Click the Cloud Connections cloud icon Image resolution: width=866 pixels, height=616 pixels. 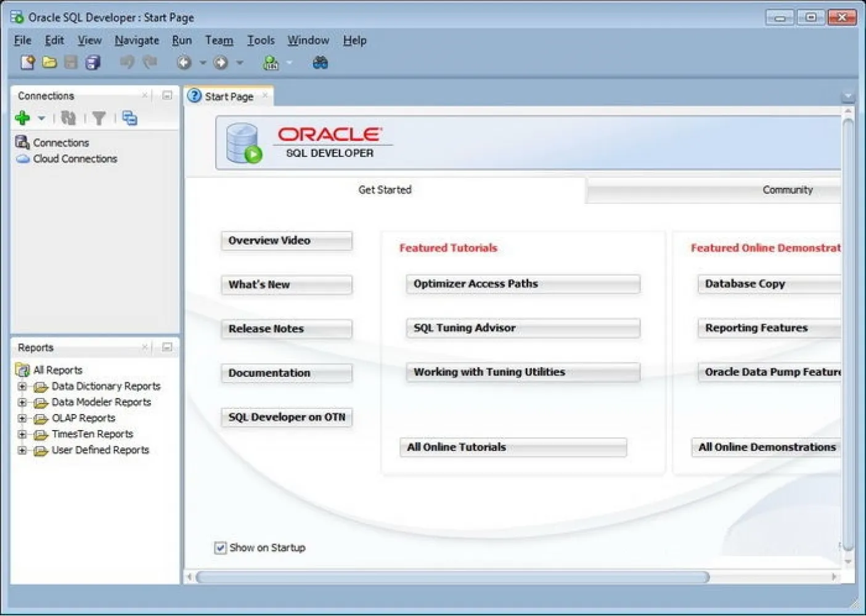[x=23, y=159]
